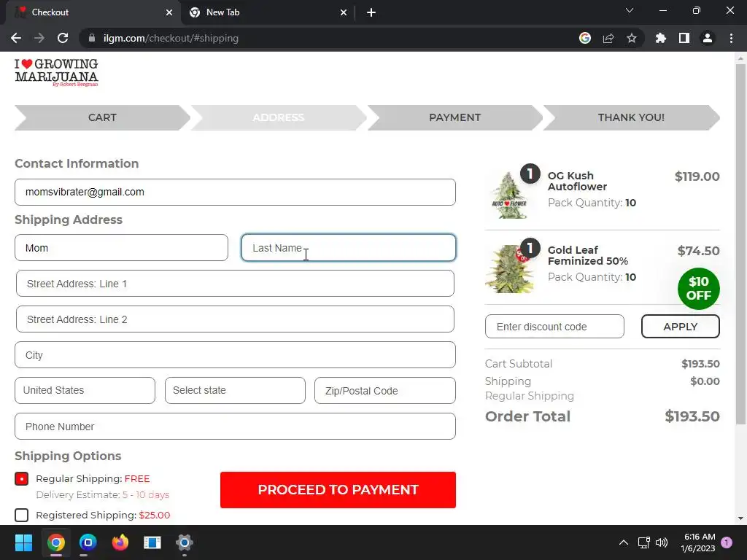Show hidden system tray icons
The width and height of the screenshot is (747, 560).
pyautogui.click(x=623, y=542)
